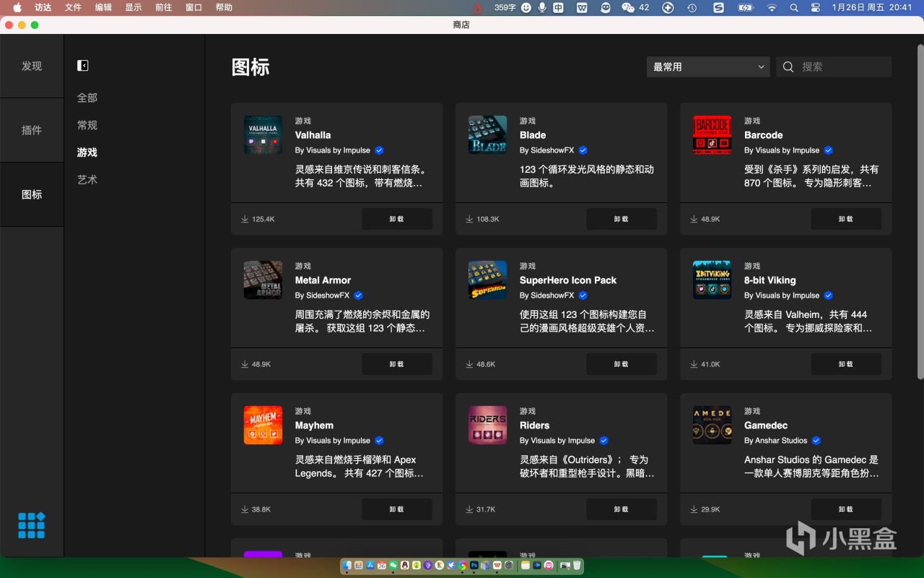Select the 游戏 category in the sidebar

click(87, 152)
